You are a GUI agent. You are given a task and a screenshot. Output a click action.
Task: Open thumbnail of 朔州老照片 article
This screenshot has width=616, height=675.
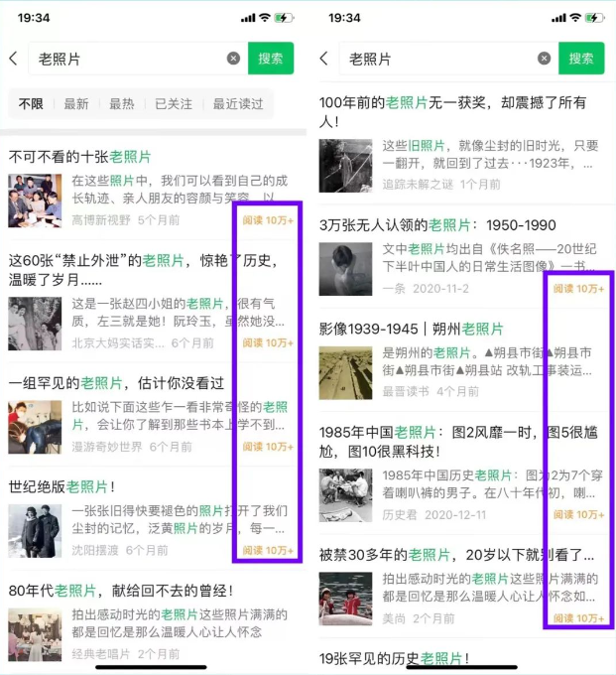pos(345,373)
